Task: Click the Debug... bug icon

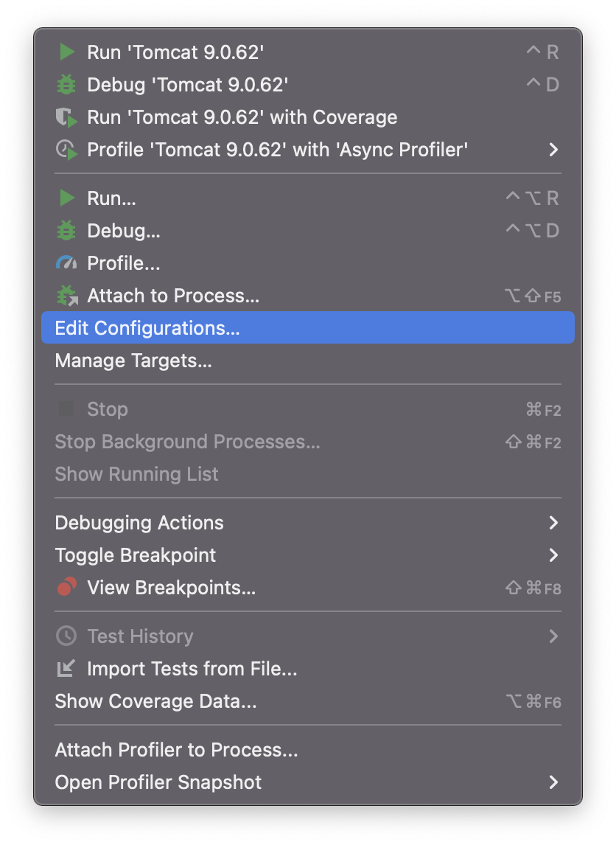Action: (67, 231)
